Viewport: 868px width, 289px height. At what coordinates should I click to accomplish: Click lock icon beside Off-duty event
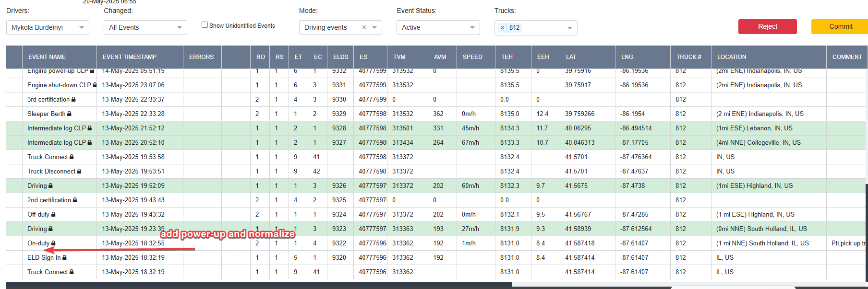(53, 214)
